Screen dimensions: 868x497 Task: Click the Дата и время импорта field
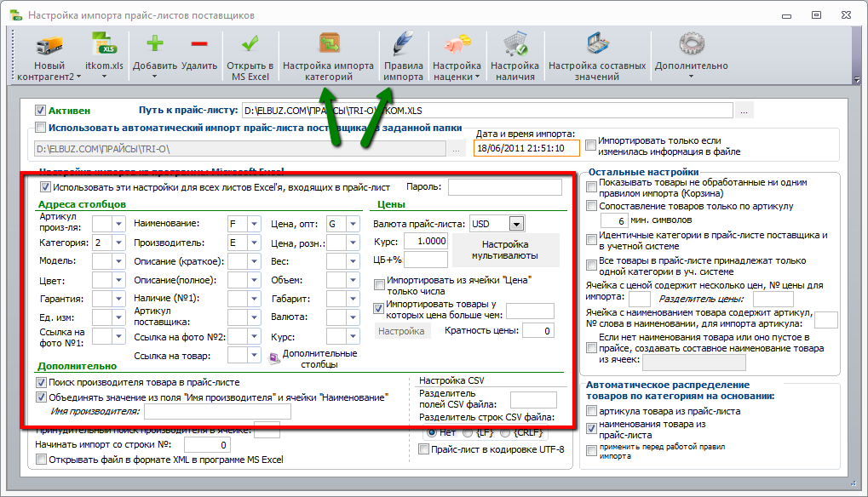(526, 148)
